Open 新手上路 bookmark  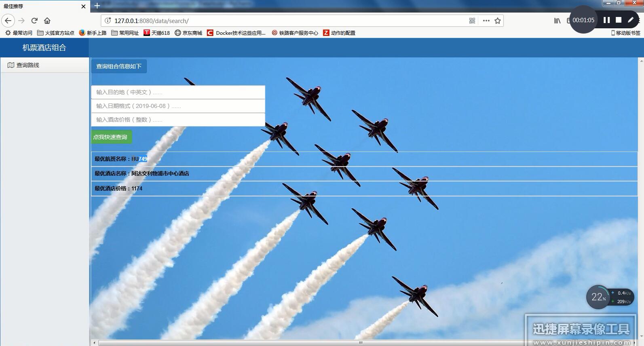click(x=93, y=33)
